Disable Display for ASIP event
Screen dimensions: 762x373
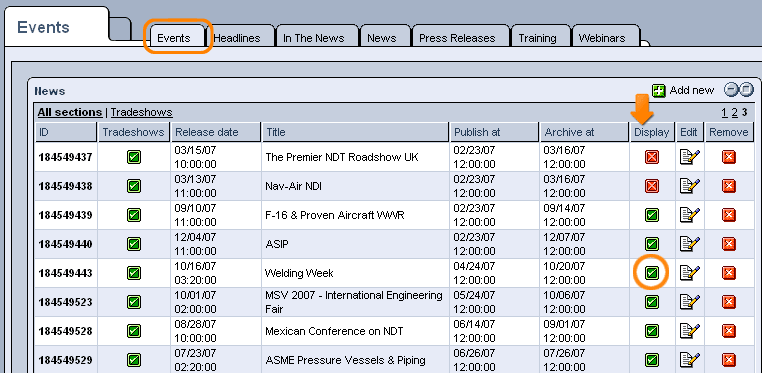pos(652,244)
